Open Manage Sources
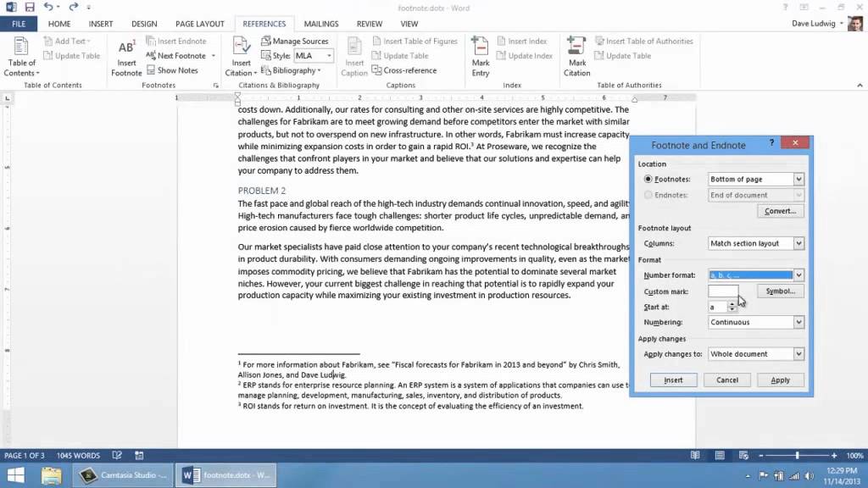Viewport: 868px width, 488px height. point(294,41)
